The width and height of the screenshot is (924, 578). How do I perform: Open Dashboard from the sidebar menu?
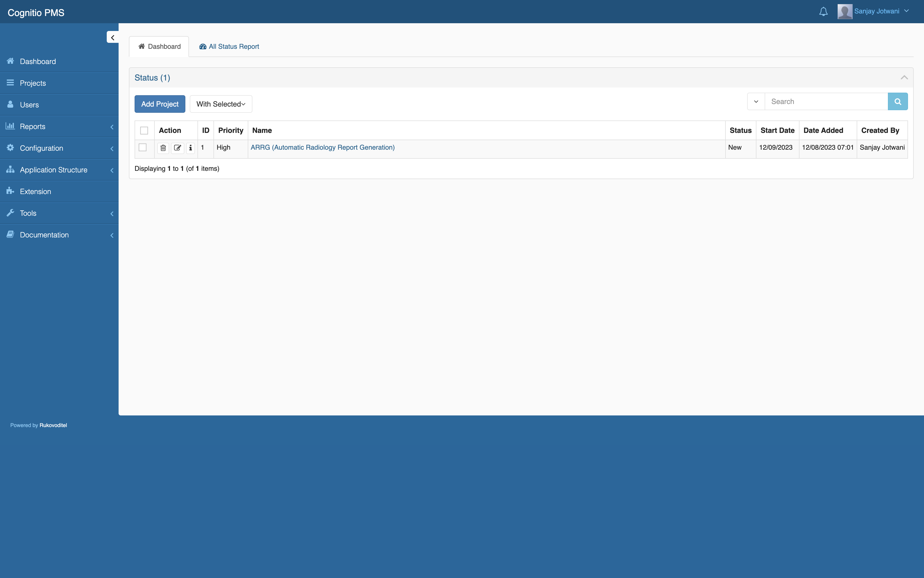point(59,62)
